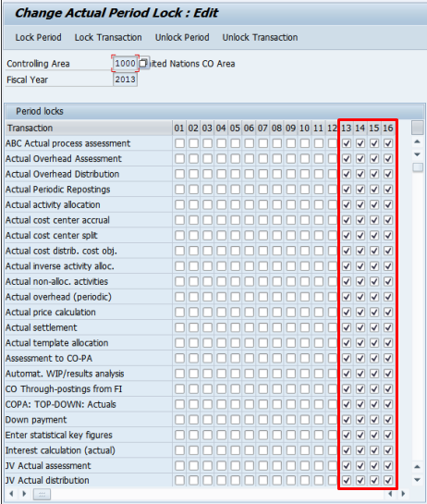Click the scroll-up arrow near the table bottom
The image size is (427, 504).
418,467
